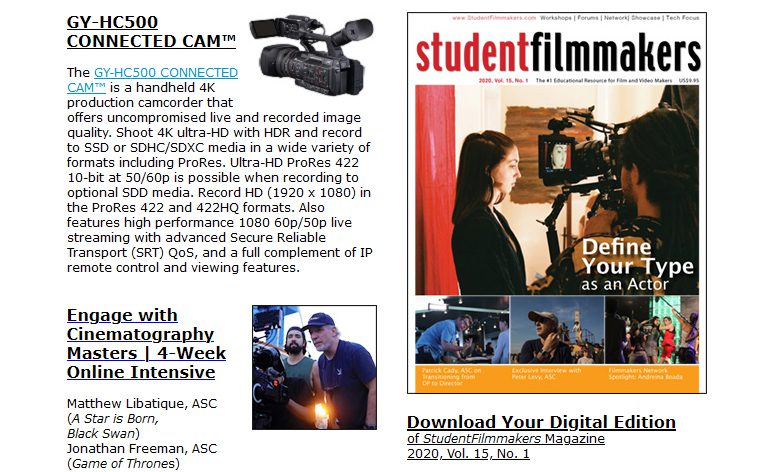Click the blue GY-HC500 CONNECTED CAM inline link
The width and height of the screenshot is (770, 472).
coord(152,80)
